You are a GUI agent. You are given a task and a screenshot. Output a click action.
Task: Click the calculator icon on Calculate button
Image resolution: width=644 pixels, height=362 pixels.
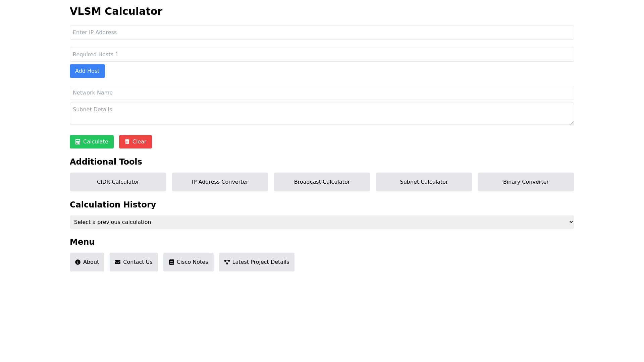77,142
